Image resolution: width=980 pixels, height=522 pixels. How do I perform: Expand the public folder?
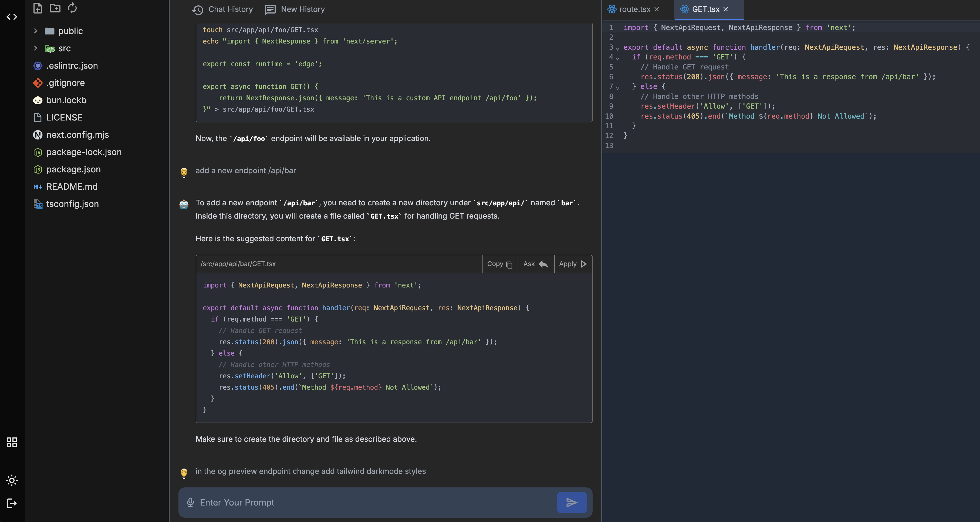click(36, 31)
